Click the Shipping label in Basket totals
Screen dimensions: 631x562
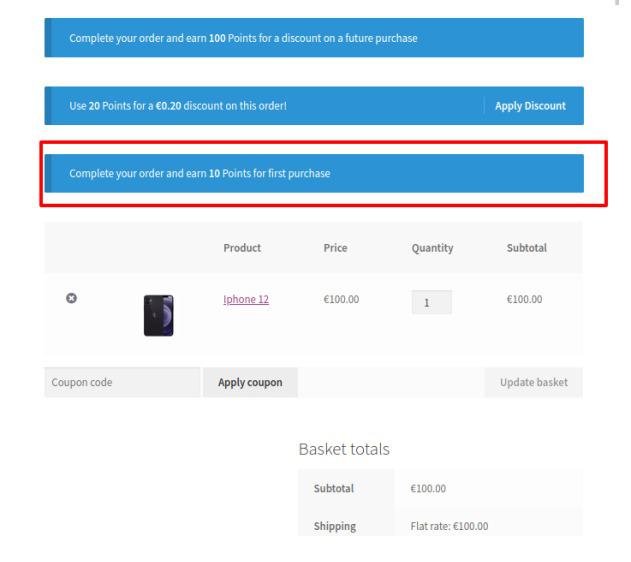335,526
